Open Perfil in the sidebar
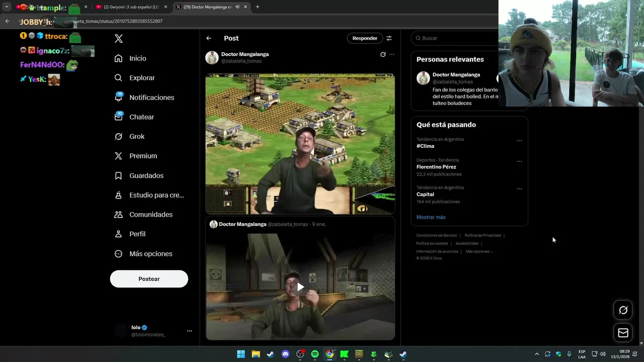 click(x=130, y=234)
